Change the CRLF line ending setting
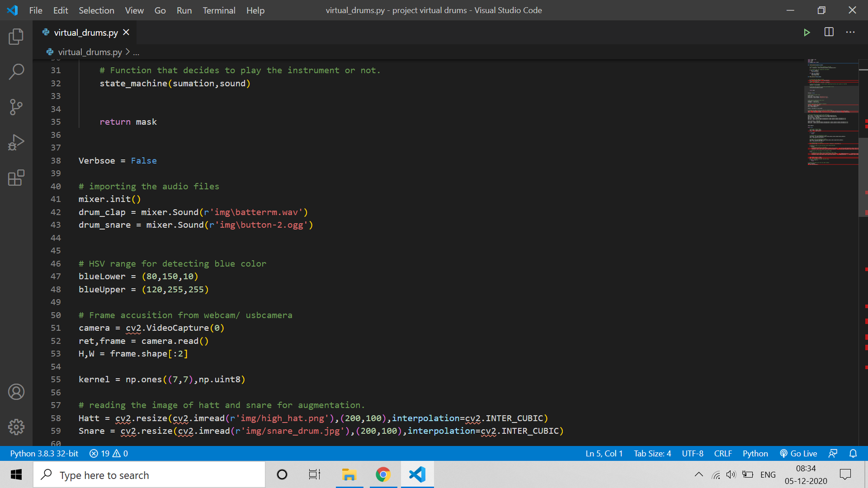868x488 pixels. click(x=723, y=453)
